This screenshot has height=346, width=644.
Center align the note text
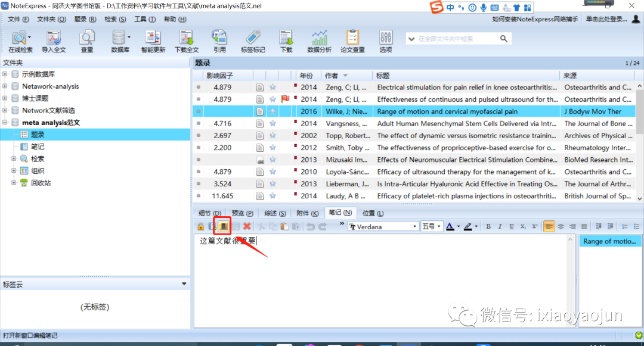click(x=561, y=226)
